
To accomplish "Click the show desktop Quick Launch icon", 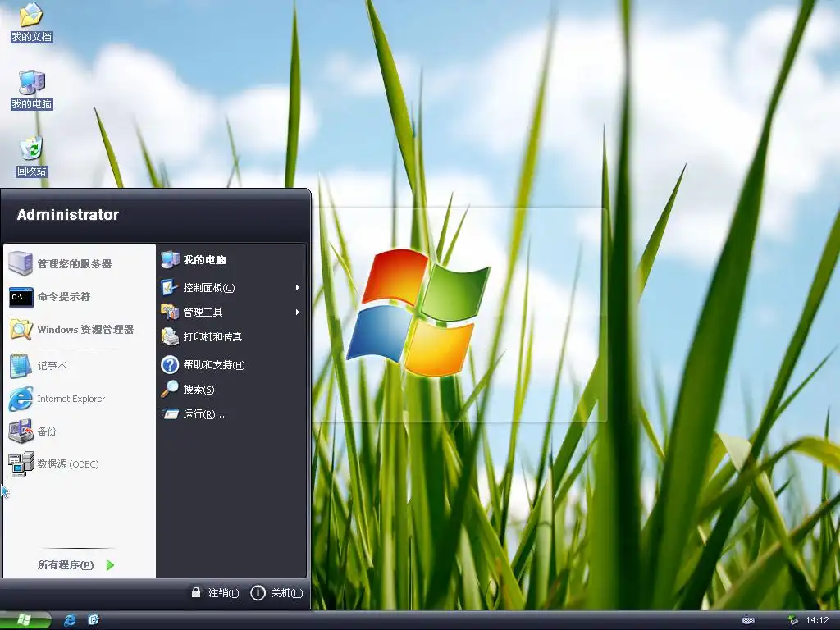I will click(x=94, y=620).
